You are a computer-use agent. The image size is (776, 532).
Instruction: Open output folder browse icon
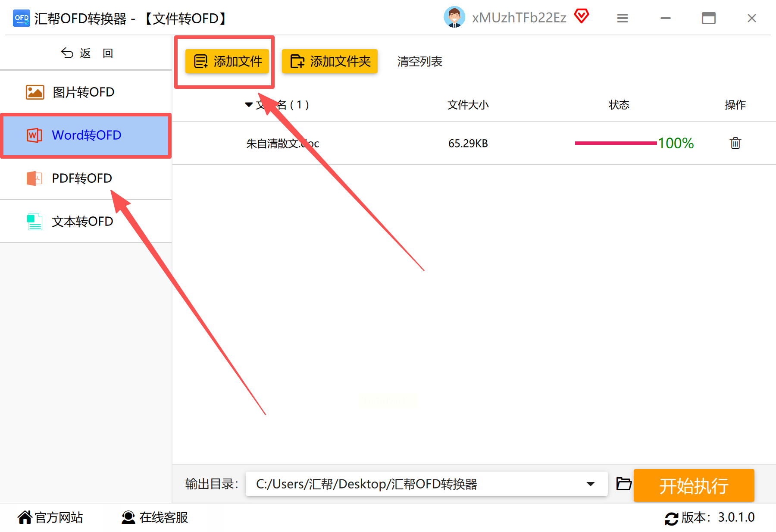coord(623,484)
